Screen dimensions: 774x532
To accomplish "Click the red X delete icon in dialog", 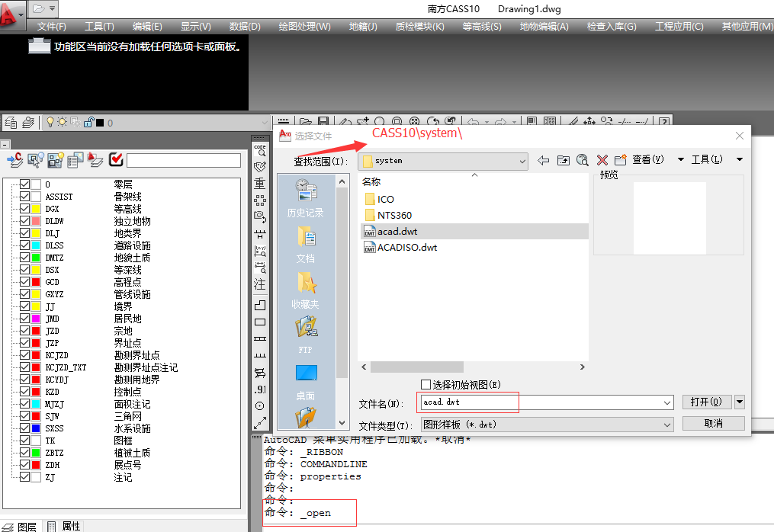I will (x=602, y=160).
